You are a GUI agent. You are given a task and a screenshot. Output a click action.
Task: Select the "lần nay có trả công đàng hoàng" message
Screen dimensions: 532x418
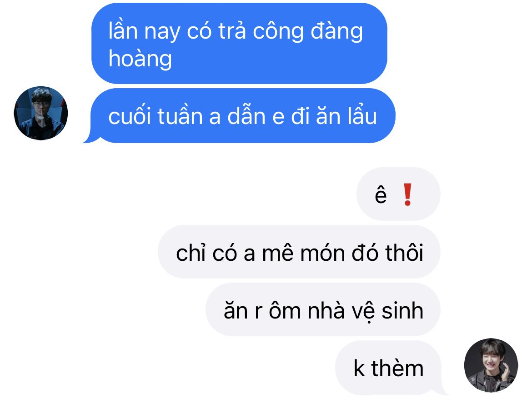coord(239,44)
